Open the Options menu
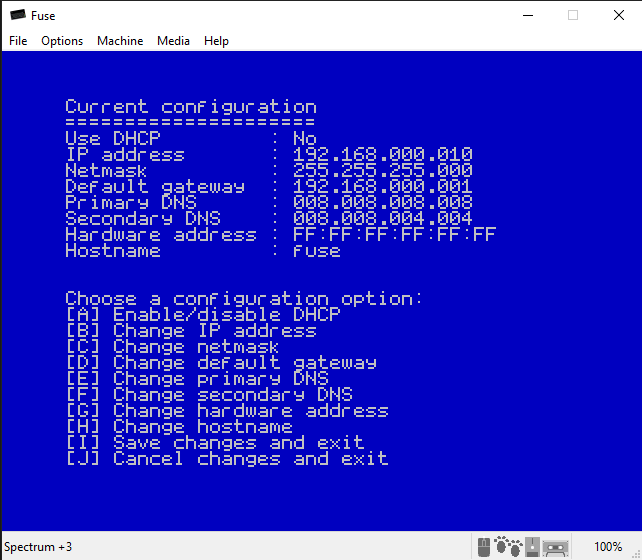Screen dimensions: 642x560 coord(62,41)
